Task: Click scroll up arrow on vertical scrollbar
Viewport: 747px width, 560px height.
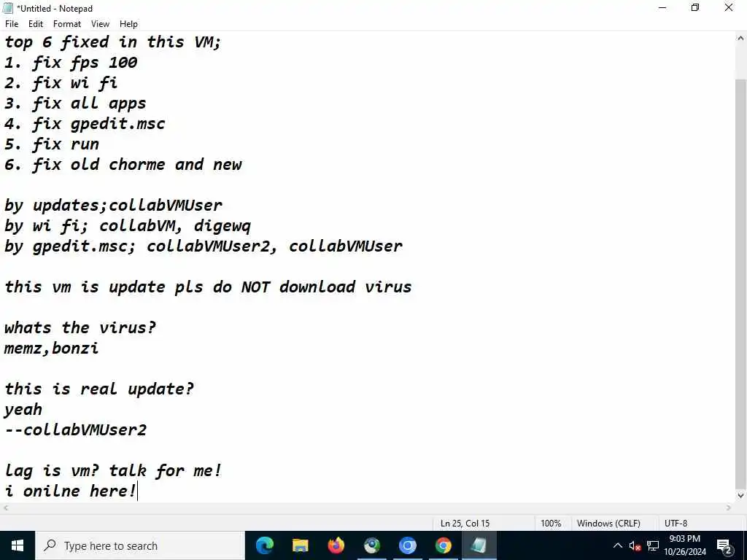Action: (741, 39)
